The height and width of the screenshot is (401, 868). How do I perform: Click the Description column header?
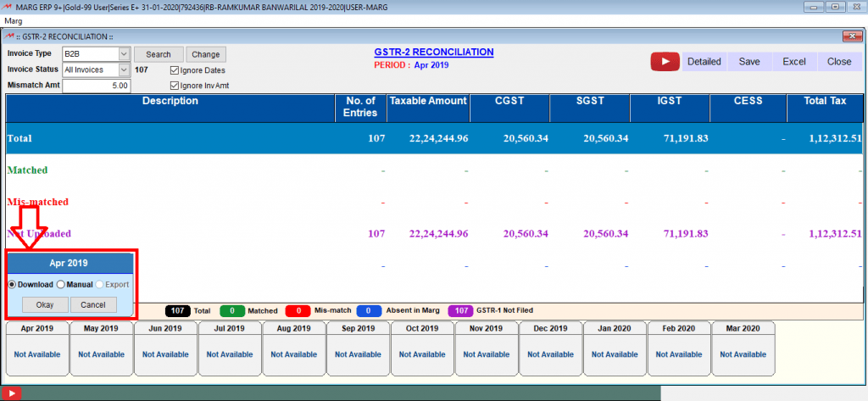[170, 108]
